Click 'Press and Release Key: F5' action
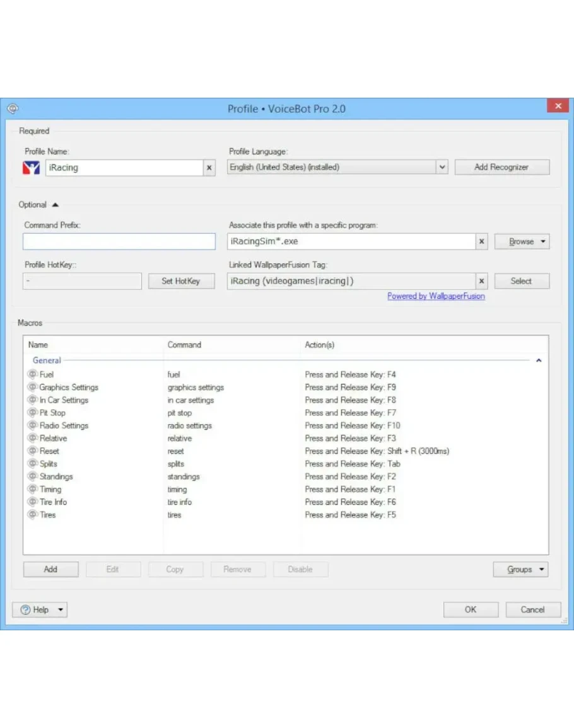The image size is (574, 728). click(351, 514)
